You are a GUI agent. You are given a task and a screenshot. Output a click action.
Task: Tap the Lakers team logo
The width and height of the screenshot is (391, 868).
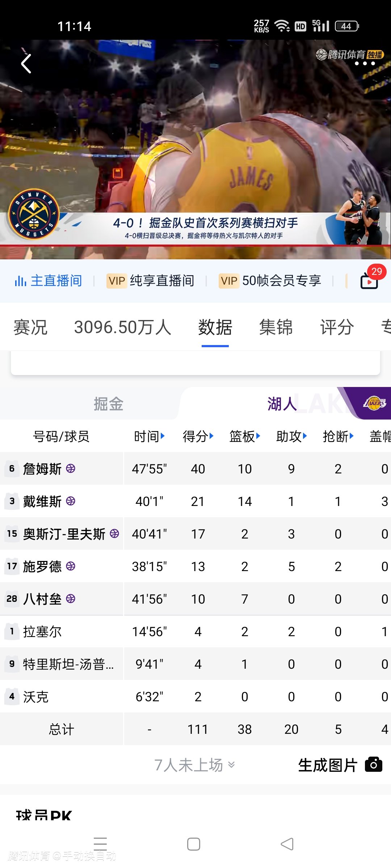375,403
